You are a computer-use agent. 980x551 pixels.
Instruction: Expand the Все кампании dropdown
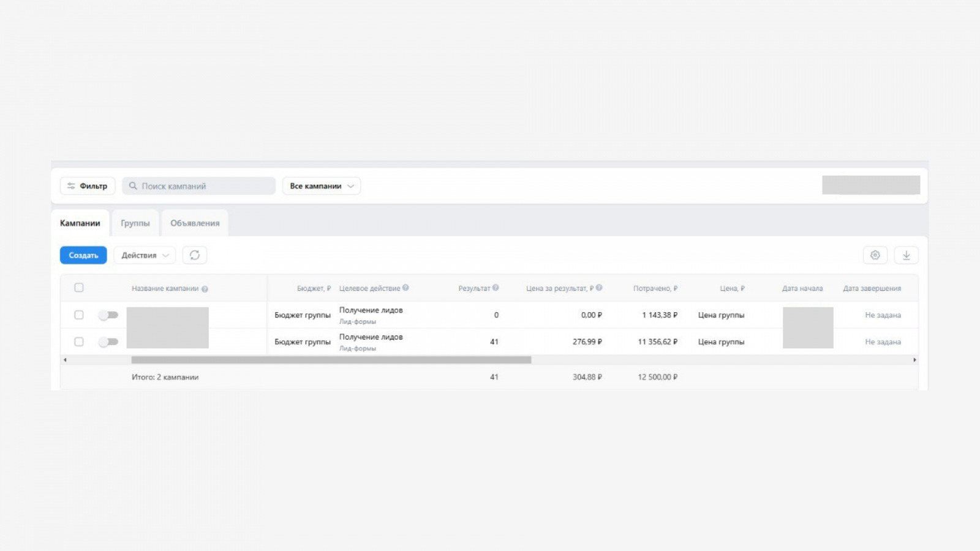click(322, 186)
